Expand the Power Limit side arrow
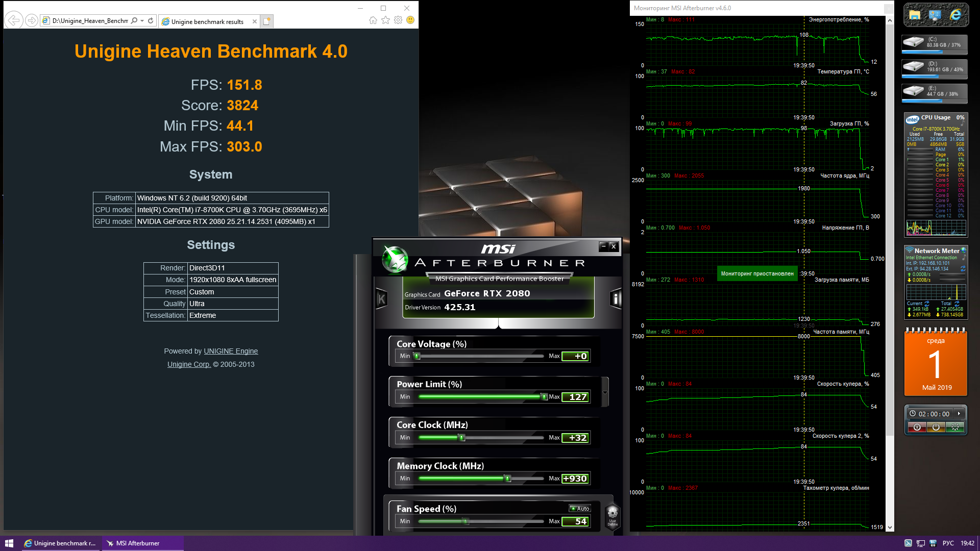980x551 pixels. 605,392
